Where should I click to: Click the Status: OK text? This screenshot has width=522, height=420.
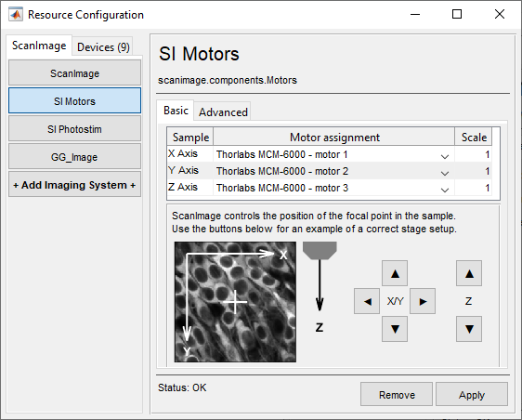pyautogui.click(x=182, y=387)
